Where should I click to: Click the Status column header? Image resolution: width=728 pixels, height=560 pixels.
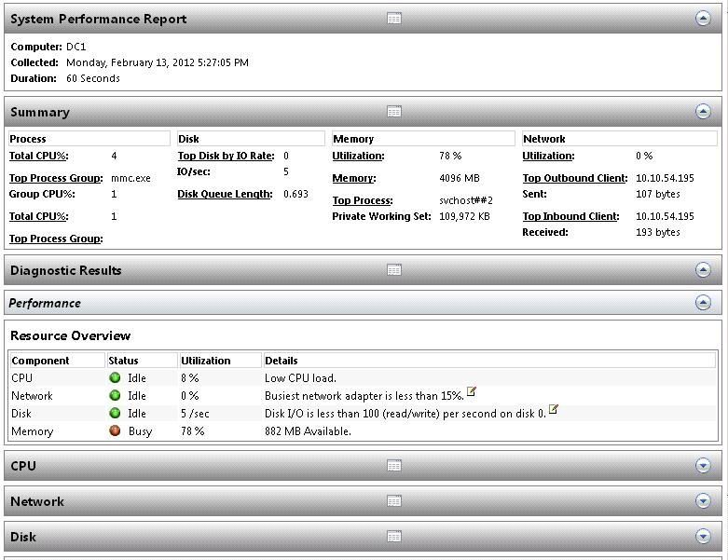click(142, 361)
